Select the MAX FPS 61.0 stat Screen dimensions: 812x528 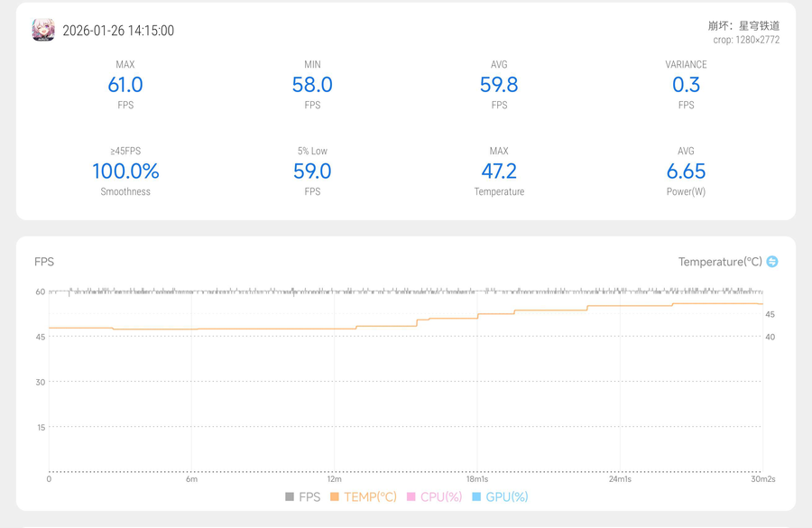(x=125, y=85)
